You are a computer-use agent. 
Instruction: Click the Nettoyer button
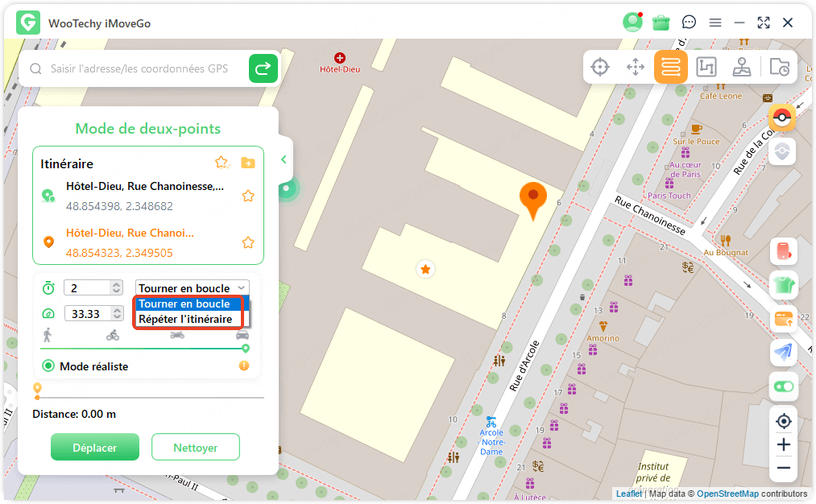point(195,447)
